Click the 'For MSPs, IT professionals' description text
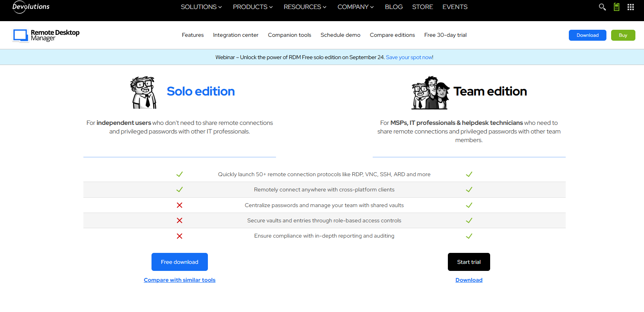This screenshot has height=312, width=644. (469, 132)
